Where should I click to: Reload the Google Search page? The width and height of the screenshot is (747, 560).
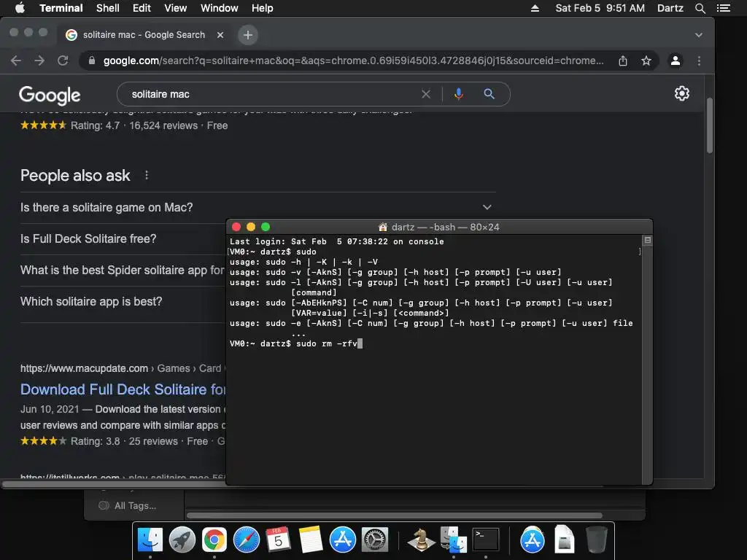(x=63, y=61)
